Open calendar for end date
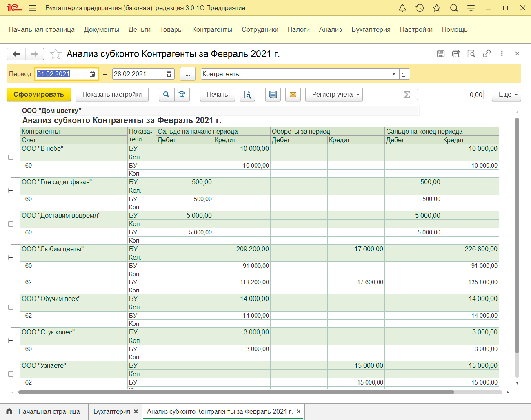The height and width of the screenshot is (420, 531). [169, 74]
